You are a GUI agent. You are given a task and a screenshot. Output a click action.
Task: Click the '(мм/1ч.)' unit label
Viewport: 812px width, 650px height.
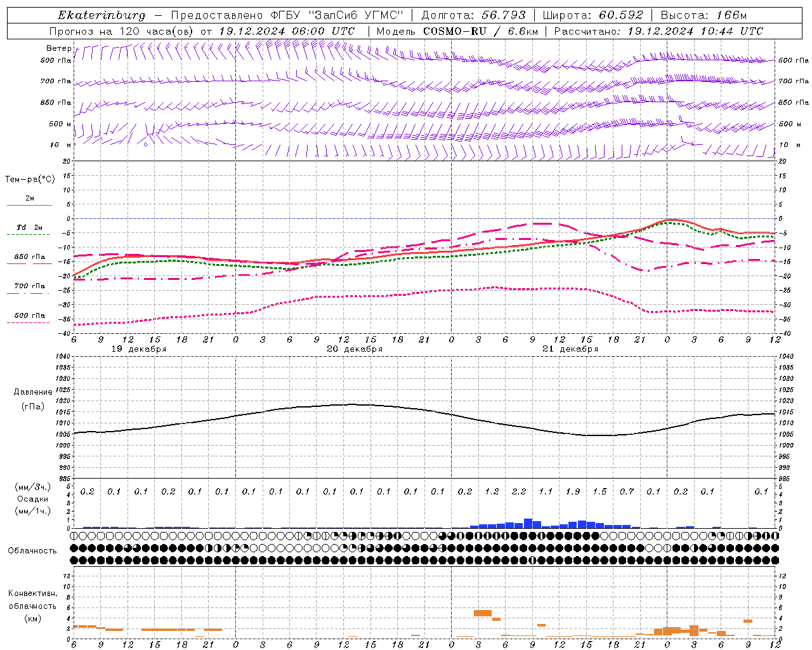coord(32,511)
